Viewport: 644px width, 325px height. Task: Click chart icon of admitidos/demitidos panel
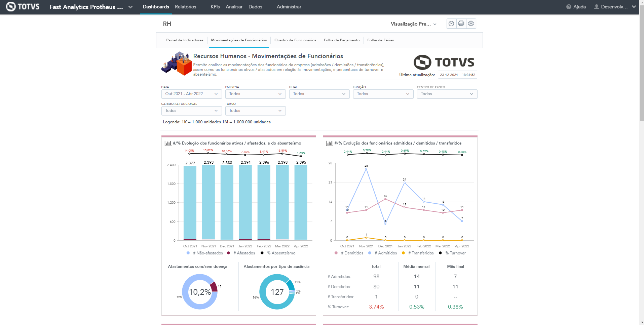tap(329, 143)
